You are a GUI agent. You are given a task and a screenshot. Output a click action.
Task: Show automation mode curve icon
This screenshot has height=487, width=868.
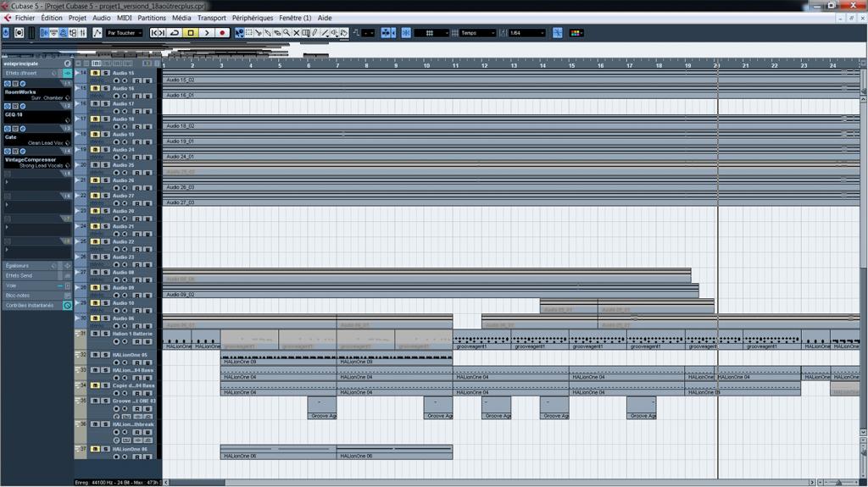click(x=97, y=33)
